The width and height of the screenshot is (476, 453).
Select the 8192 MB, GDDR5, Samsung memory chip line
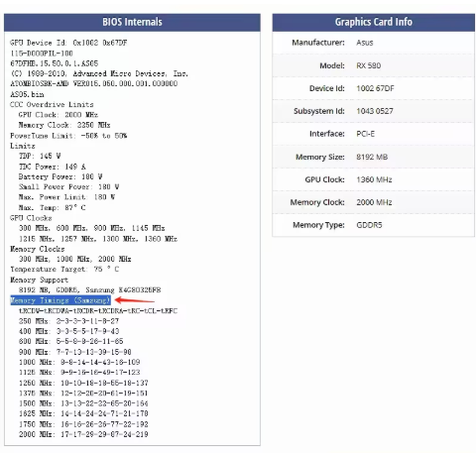coord(89,289)
